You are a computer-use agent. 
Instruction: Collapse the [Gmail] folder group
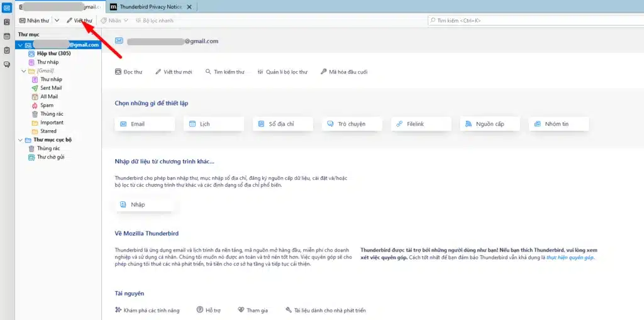(x=23, y=70)
